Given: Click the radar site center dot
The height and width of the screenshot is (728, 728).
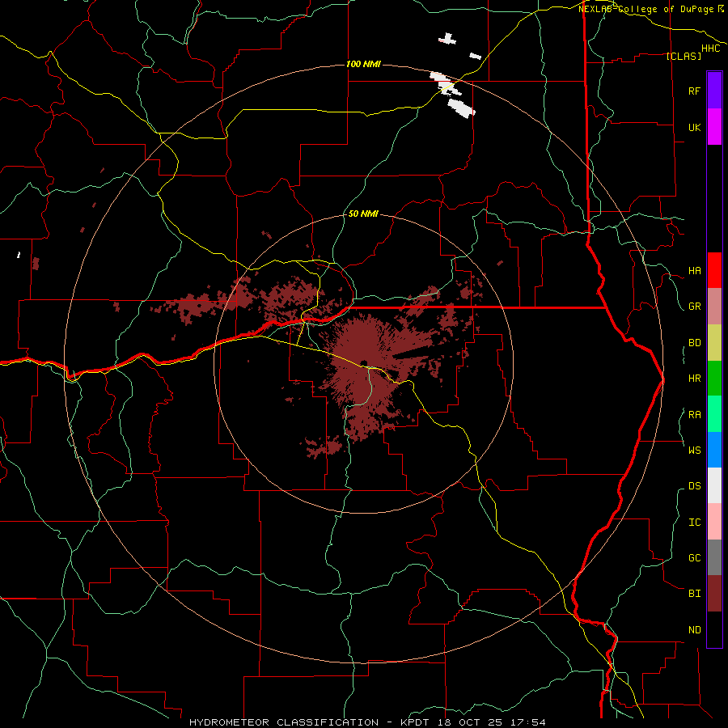Looking at the screenshot, I should click(x=364, y=363).
